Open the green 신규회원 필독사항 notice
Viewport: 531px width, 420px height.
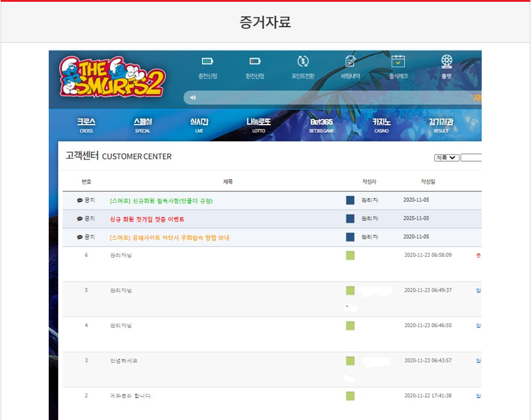pyautogui.click(x=161, y=201)
